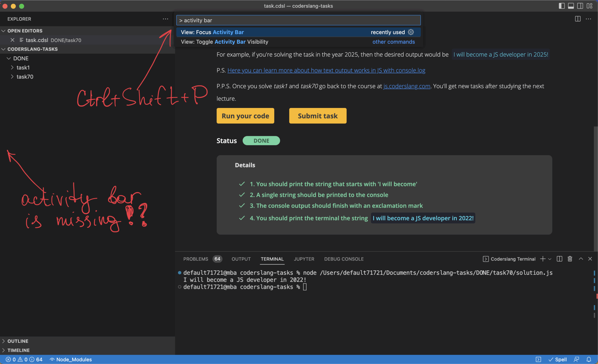This screenshot has width=598, height=364.
Task: Open the DEBUG CONSOLE tab
Action: 344,259
